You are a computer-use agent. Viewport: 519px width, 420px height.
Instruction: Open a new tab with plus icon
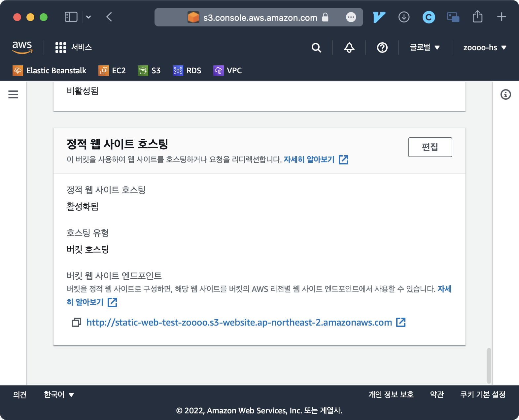(x=502, y=17)
